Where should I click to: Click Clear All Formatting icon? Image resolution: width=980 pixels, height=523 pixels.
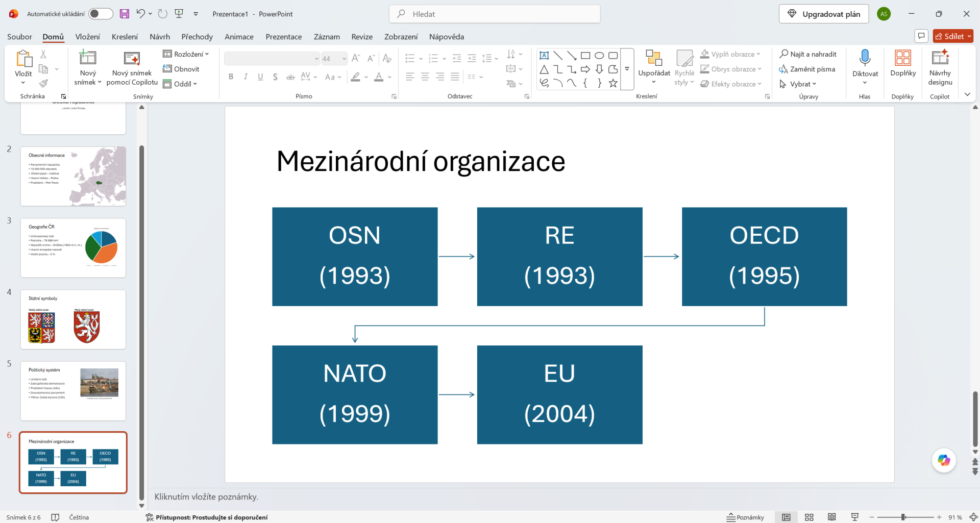387,58
